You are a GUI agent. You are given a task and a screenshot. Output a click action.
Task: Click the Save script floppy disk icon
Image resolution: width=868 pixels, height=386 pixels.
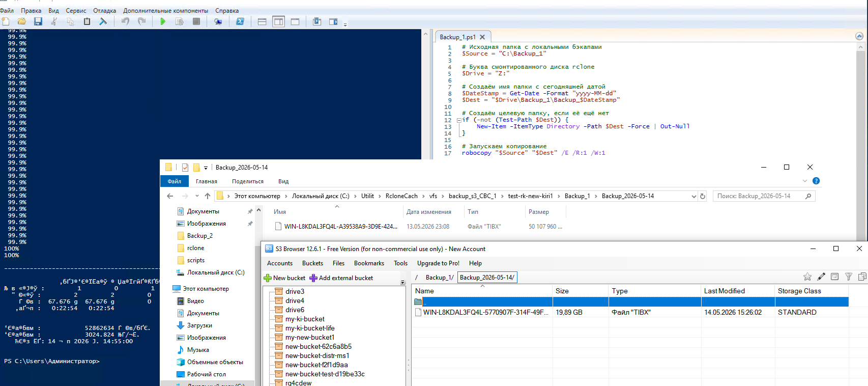pyautogui.click(x=38, y=21)
